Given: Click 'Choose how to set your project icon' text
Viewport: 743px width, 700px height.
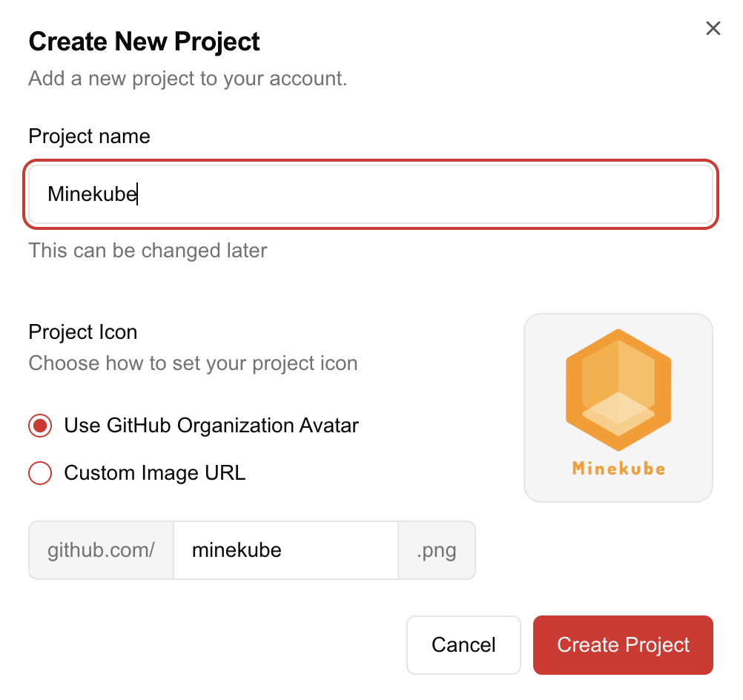Looking at the screenshot, I should pyautogui.click(x=193, y=363).
